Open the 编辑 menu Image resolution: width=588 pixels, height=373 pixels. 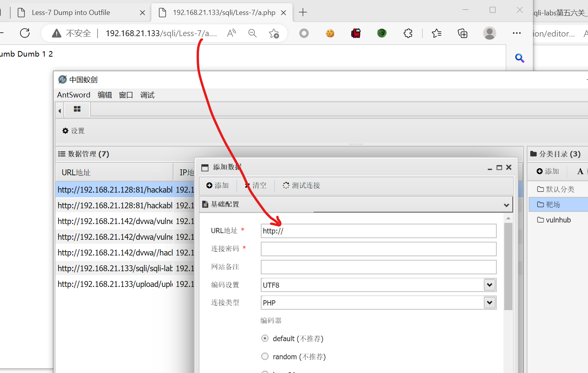(105, 95)
